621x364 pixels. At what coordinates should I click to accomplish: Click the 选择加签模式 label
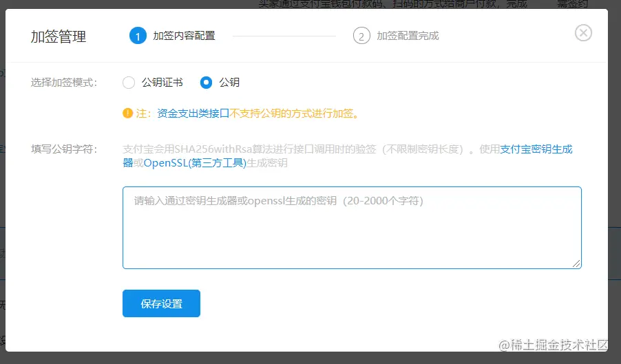click(64, 83)
